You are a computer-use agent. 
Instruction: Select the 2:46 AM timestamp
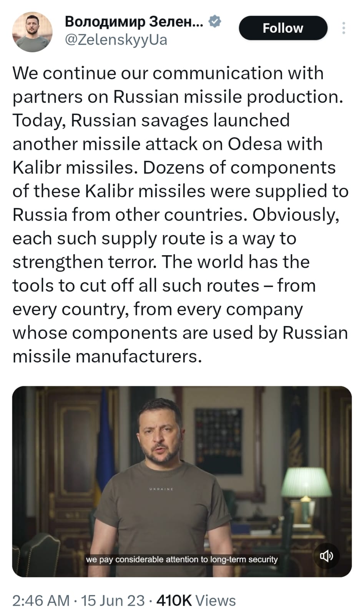[x=41, y=600]
